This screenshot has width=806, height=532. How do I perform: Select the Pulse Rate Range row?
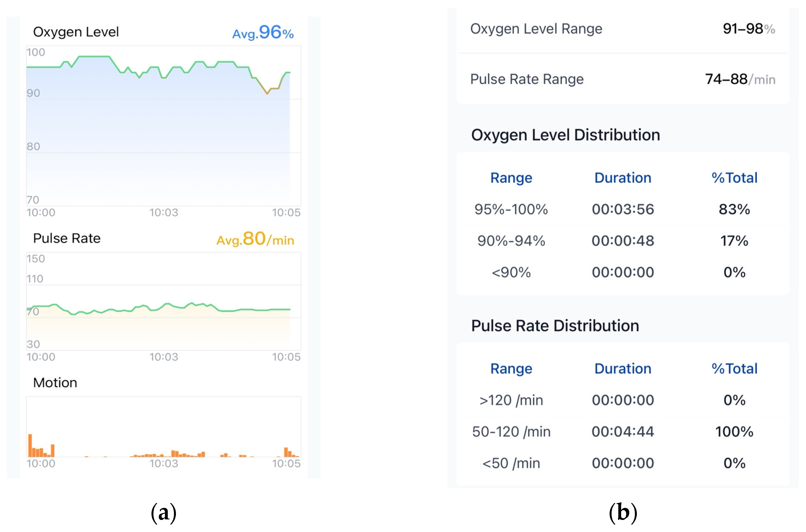click(x=623, y=79)
